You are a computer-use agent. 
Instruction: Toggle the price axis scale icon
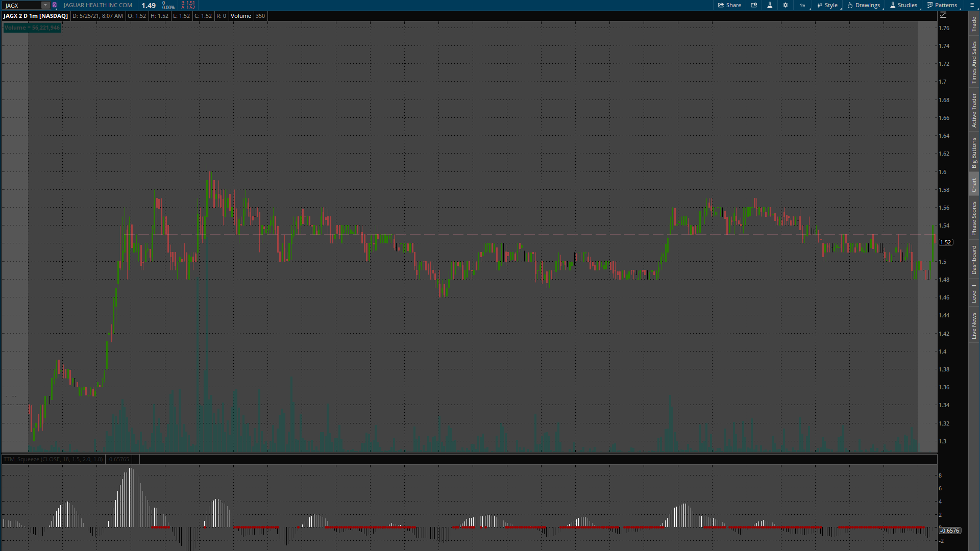pyautogui.click(x=943, y=15)
